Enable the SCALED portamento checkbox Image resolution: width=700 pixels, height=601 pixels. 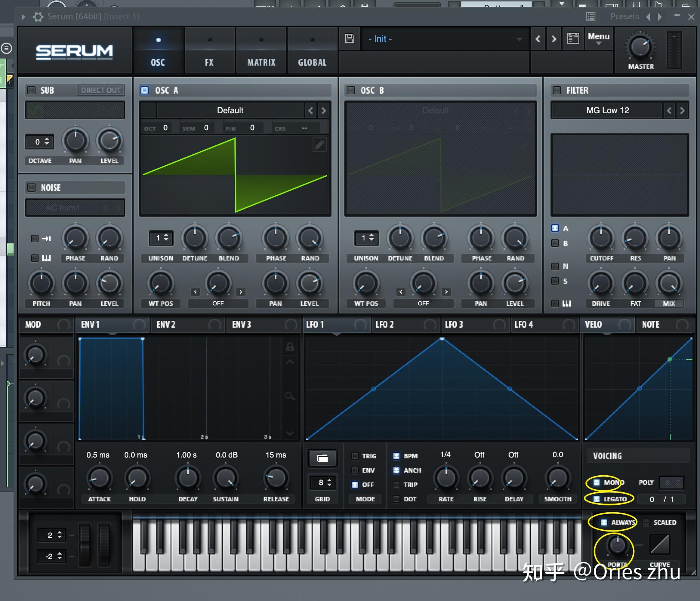[646, 522]
